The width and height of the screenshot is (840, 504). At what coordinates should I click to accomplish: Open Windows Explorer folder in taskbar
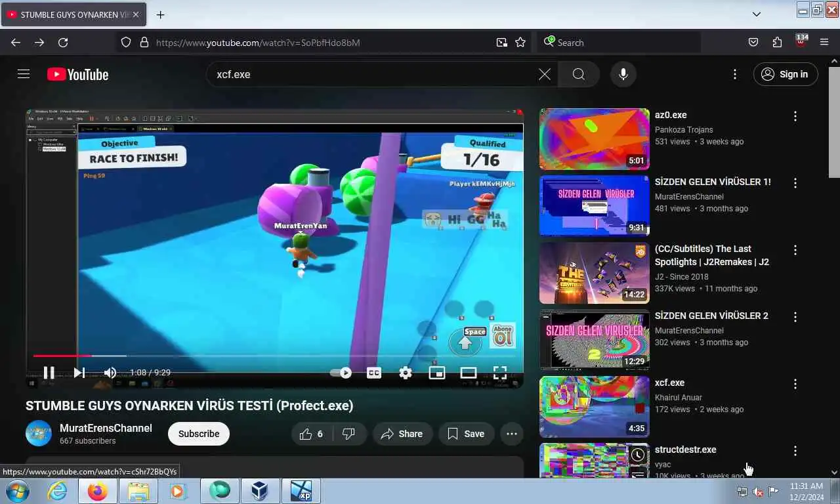(x=138, y=491)
